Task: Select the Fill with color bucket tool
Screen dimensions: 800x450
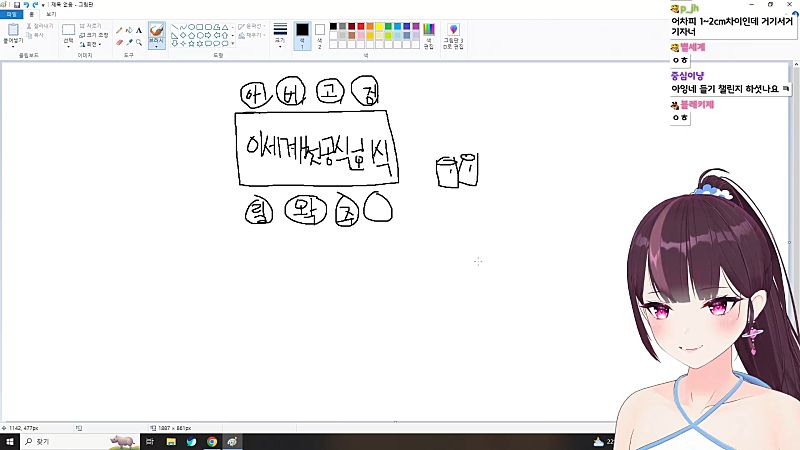Action: point(128,30)
